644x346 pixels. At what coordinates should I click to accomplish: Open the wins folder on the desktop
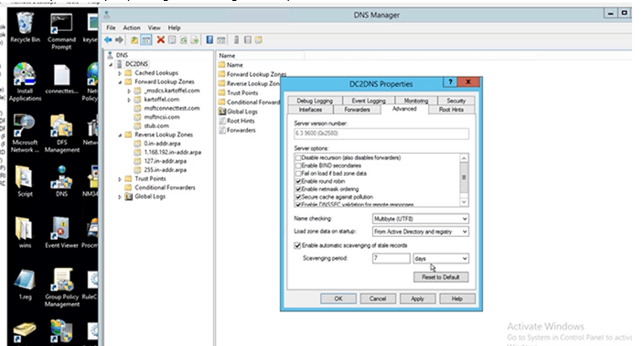tap(25, 232)
